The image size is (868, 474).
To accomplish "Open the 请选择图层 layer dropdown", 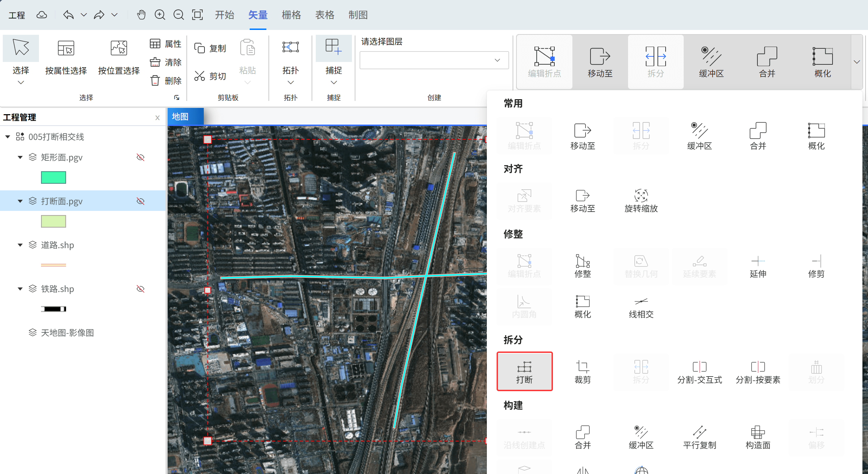I will pyautogui.click(x=434, y=60).
